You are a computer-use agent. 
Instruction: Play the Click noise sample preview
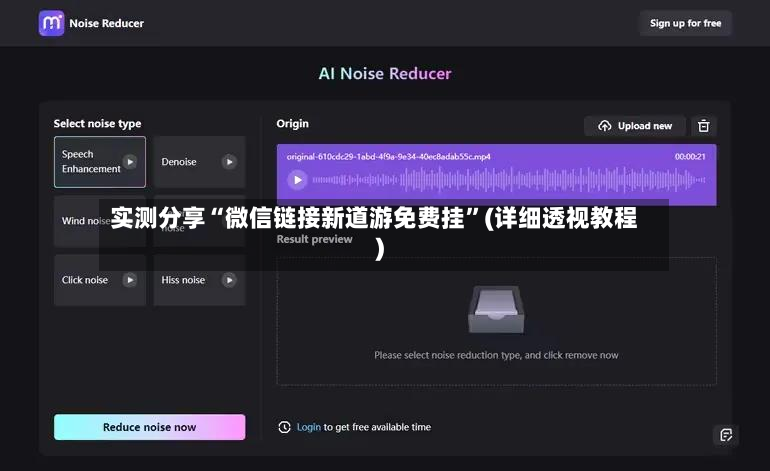pos(130,280)
